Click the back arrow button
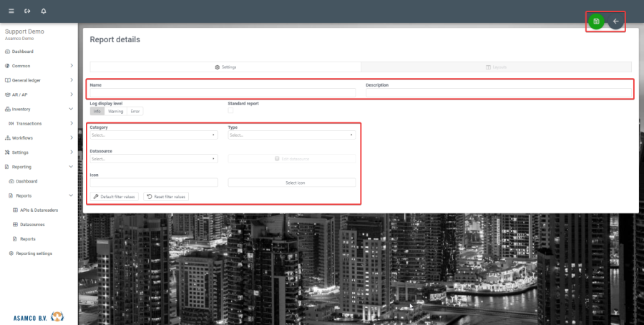The width and height of the screenshot is (644, 325). 615,21
